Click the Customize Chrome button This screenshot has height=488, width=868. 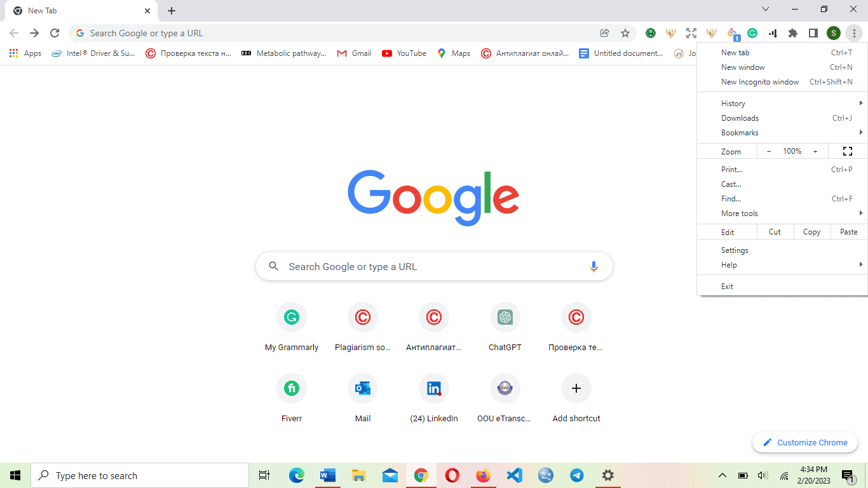(x=805, y=443)
